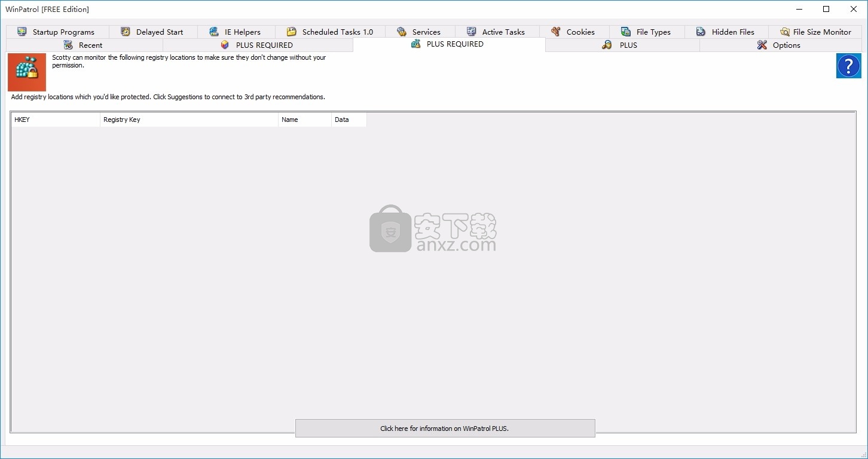Click the Options tools icon
This screenshot has height=459, width=868.
[x=762, y=45]
